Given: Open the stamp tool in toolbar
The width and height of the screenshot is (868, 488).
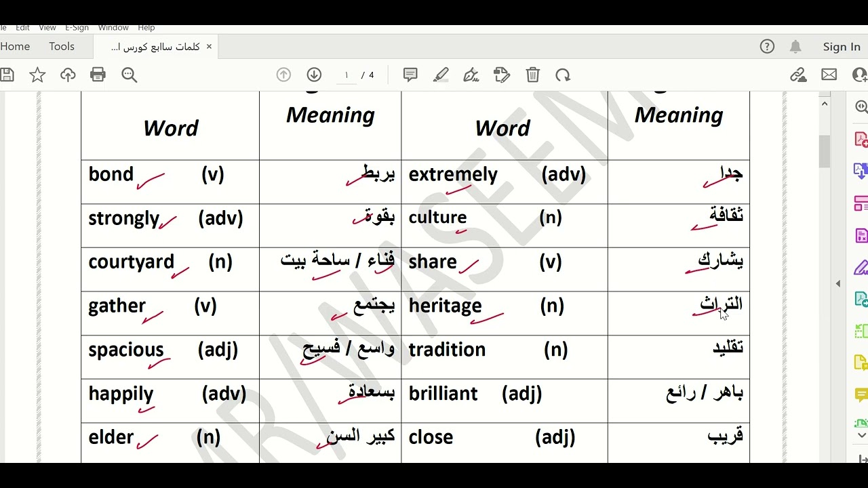Looking at the screenshot, I should (502, 75).
